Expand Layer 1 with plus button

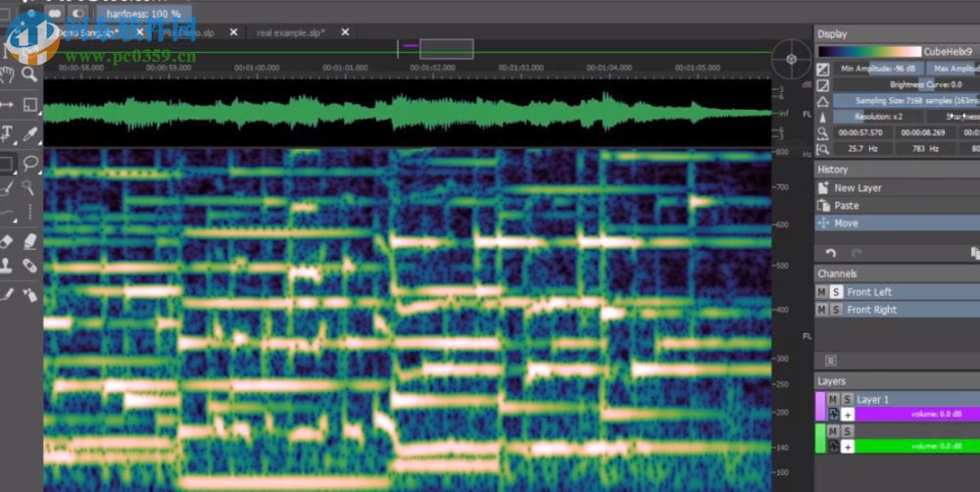pyautogui.click(x=848, y=414)
